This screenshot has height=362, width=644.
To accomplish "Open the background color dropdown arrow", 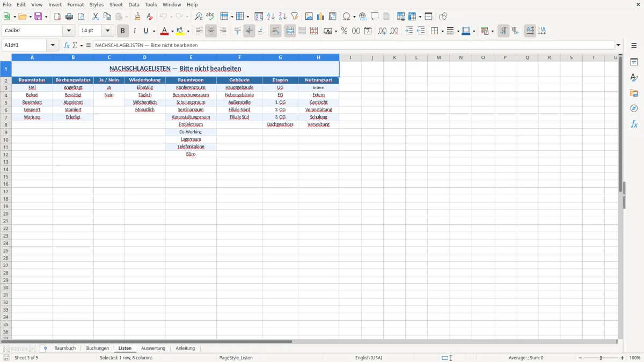I will (188, 31).
